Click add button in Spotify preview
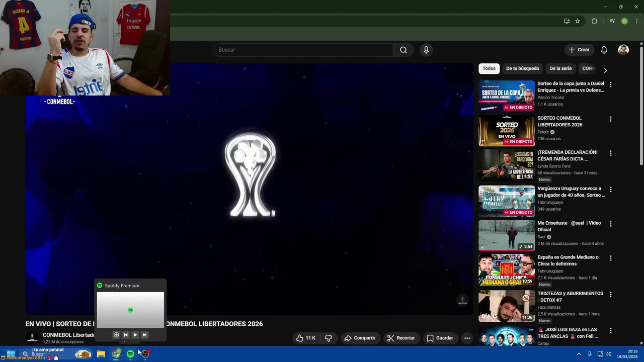This screenshot has height=362, width=644. coord(116,335)
